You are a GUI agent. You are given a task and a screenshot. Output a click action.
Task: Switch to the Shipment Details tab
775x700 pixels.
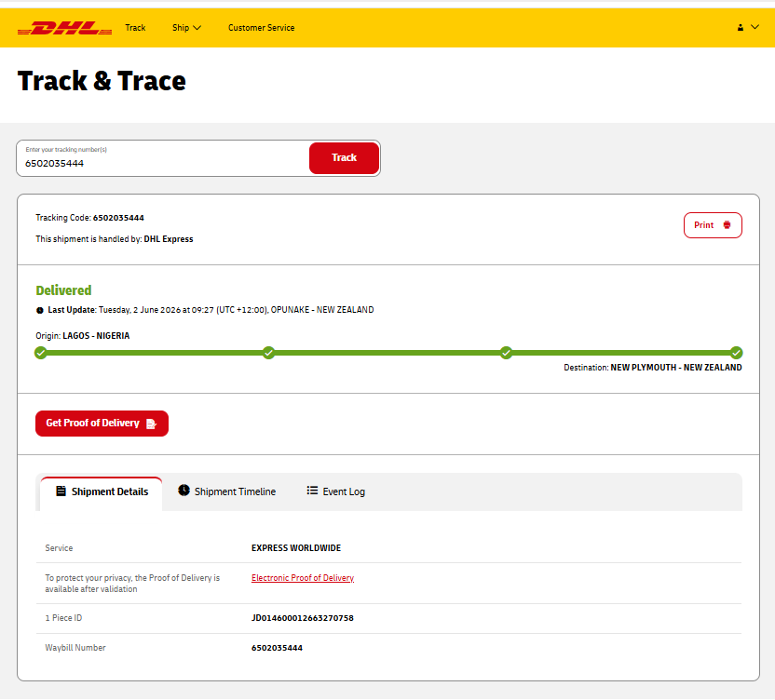click(102, 492)
